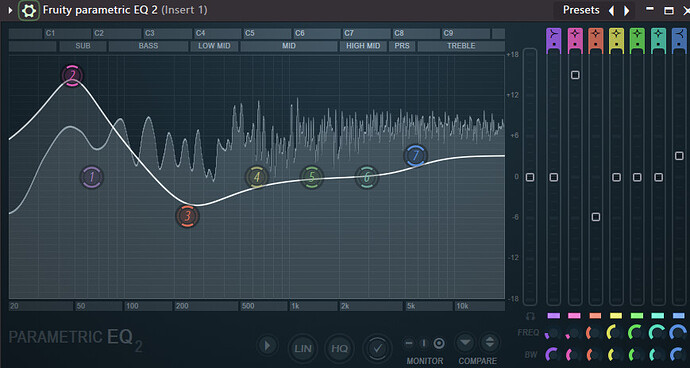Click the pink band 2 color chip
The height and width of the screenshot is (368, 690).
[x=574, y=316]
